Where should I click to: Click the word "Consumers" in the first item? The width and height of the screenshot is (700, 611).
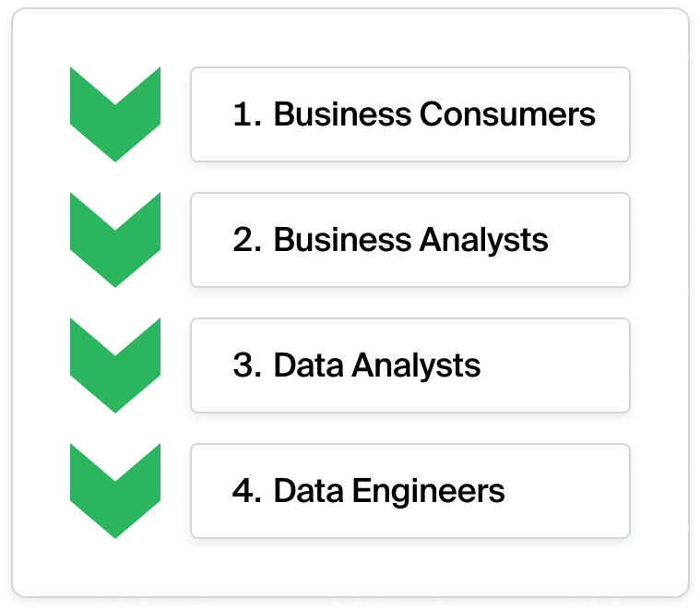click(x=507, y=114)
